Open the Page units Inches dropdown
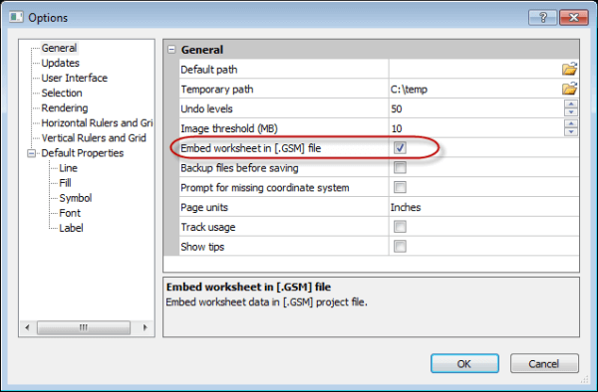The width and height of the screenshot is (598, 392). pos(484,207)
